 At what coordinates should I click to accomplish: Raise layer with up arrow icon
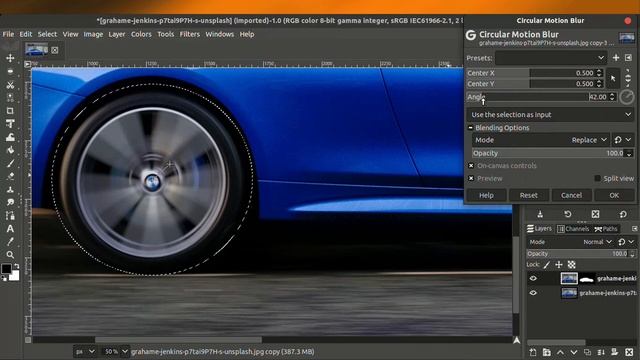click(560, 352)
